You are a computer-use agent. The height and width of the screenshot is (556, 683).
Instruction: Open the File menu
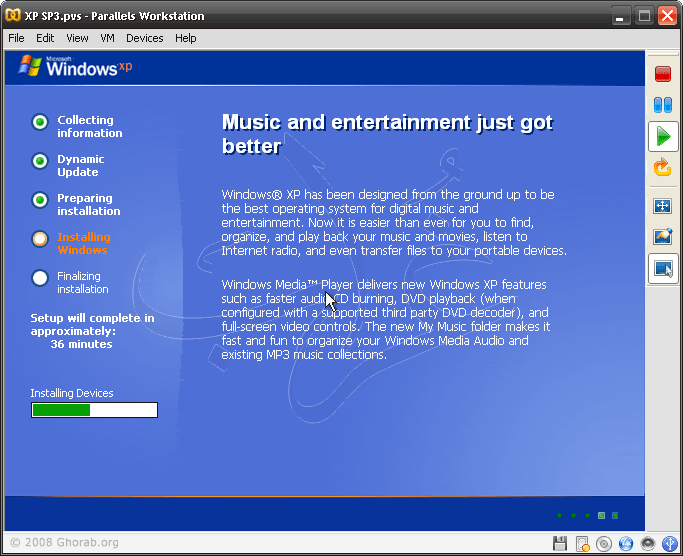pyautogui.click(x=16, y=38)
